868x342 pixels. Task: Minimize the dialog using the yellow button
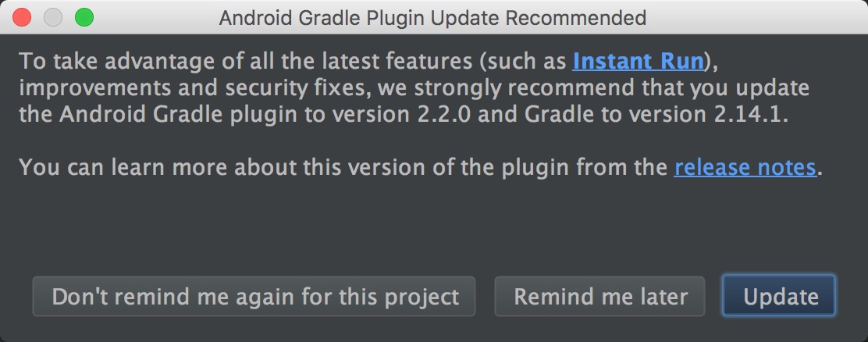click(x=53, y=17)
